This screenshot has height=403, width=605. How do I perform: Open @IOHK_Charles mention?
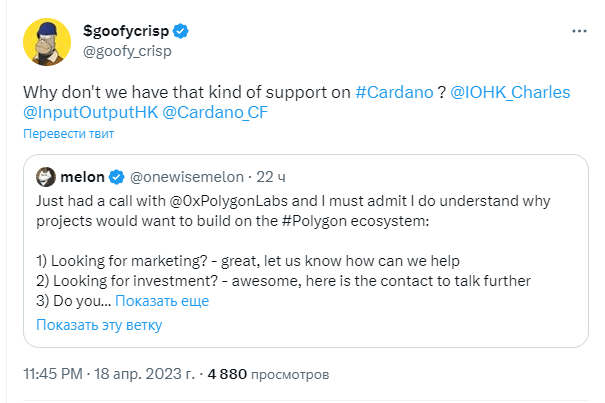tap(510, 93)
